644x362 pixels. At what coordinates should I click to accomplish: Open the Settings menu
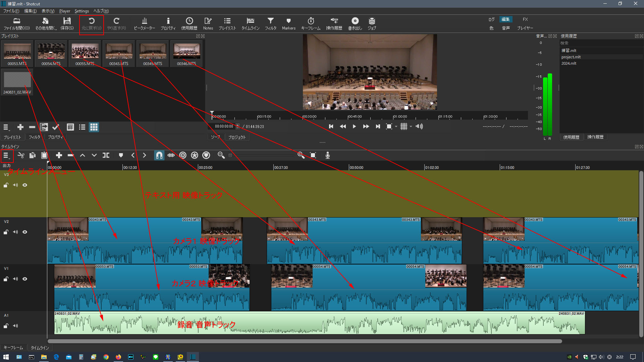click(x=82, y=11)
